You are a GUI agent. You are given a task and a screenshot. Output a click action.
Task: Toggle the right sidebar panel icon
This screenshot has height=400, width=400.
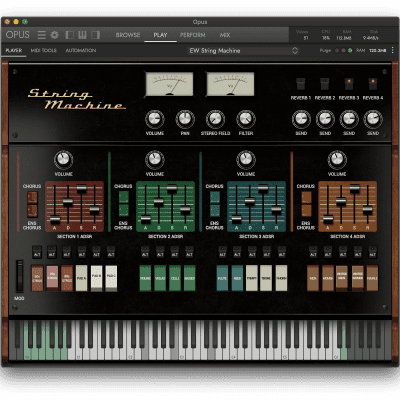(x=95, y=35)
